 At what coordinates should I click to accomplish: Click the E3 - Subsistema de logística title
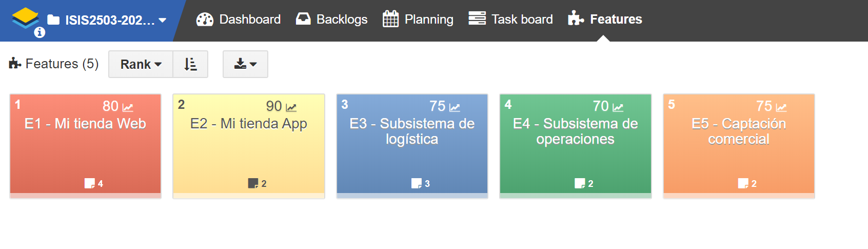pyautogui.click(x=412, y=131)
